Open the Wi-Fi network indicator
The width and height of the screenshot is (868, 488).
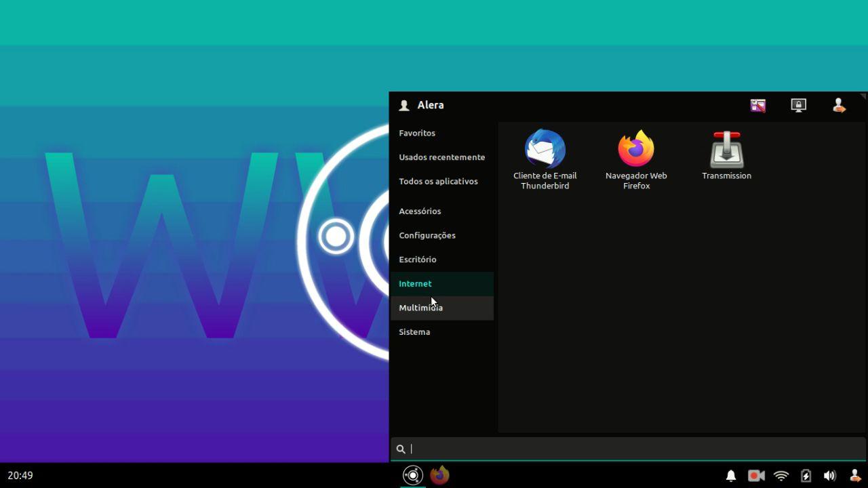click(781, 476)
